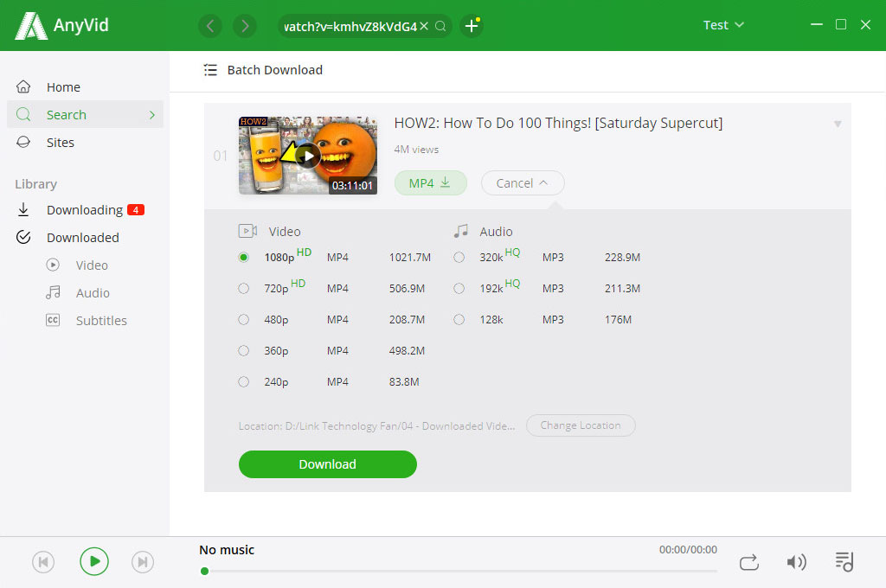The height and width of the screenshot is (588, 886).
Task: Click the MP4 quick download button
Action: 431,183
